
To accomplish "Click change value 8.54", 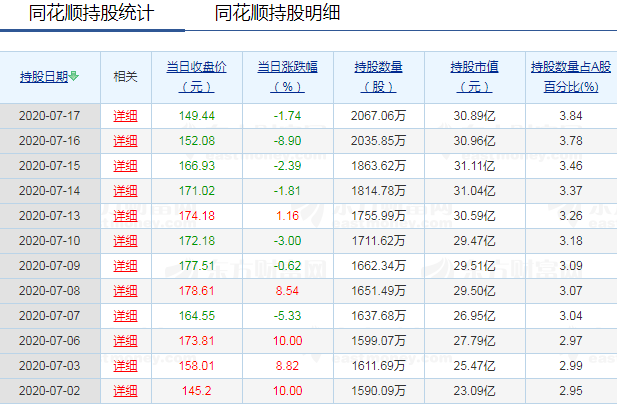I will coord(287,291).
